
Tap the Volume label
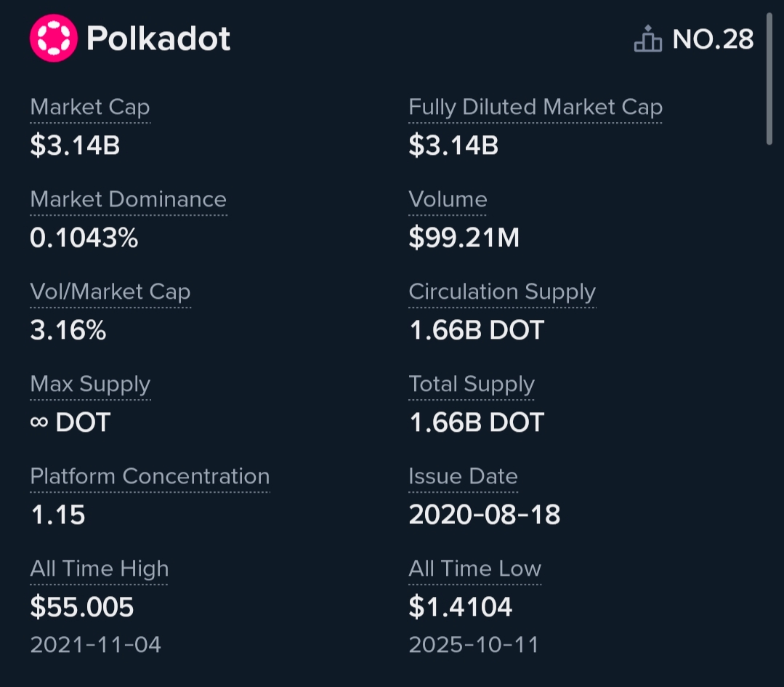pyautogui.click(x=448, y=200)
